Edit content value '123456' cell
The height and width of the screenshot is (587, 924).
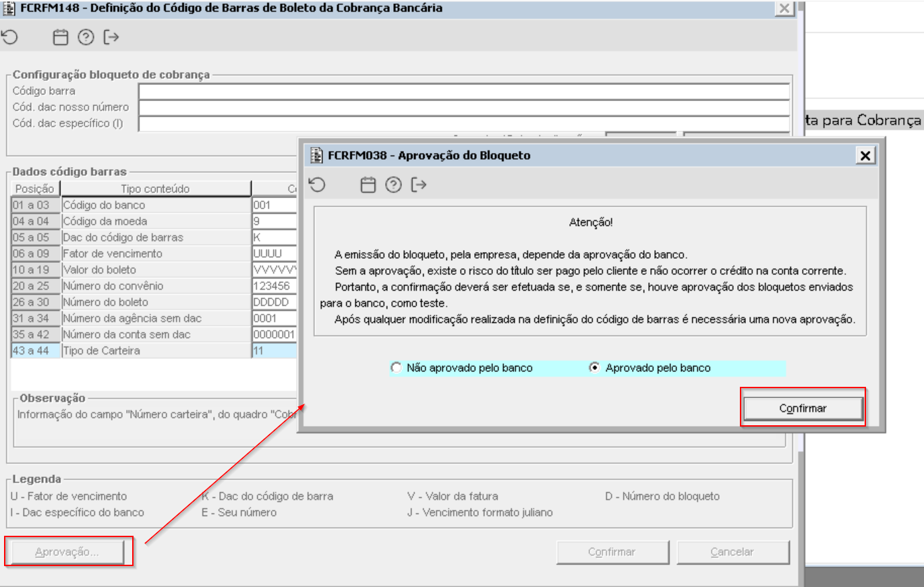coord(275,286)
